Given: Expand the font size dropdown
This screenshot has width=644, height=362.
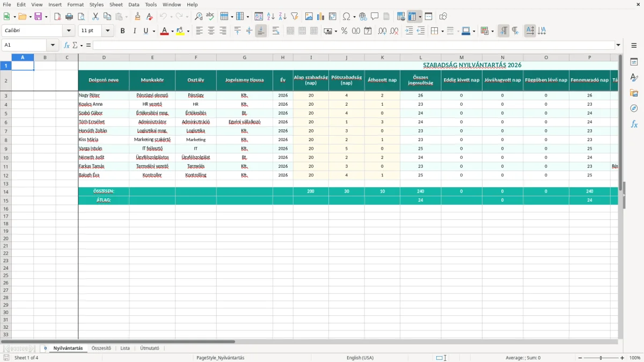Looking at the screenshot, I should (x=108, y=31).
